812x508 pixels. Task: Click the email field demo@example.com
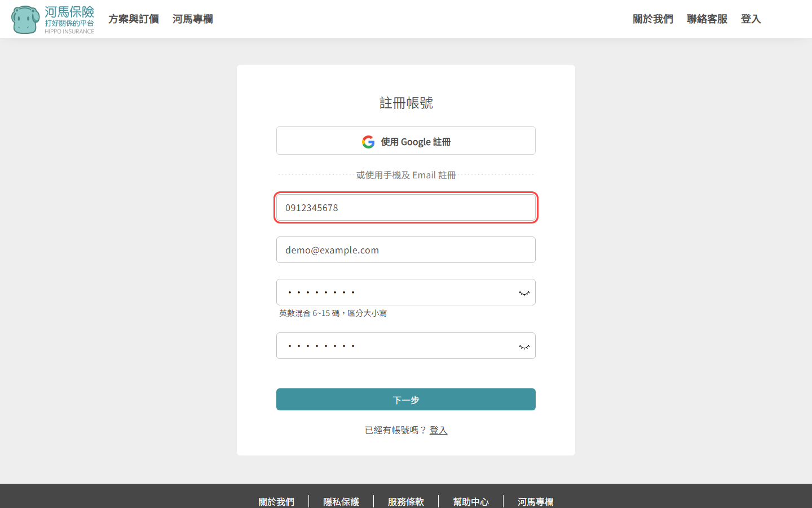click(406, 250)
